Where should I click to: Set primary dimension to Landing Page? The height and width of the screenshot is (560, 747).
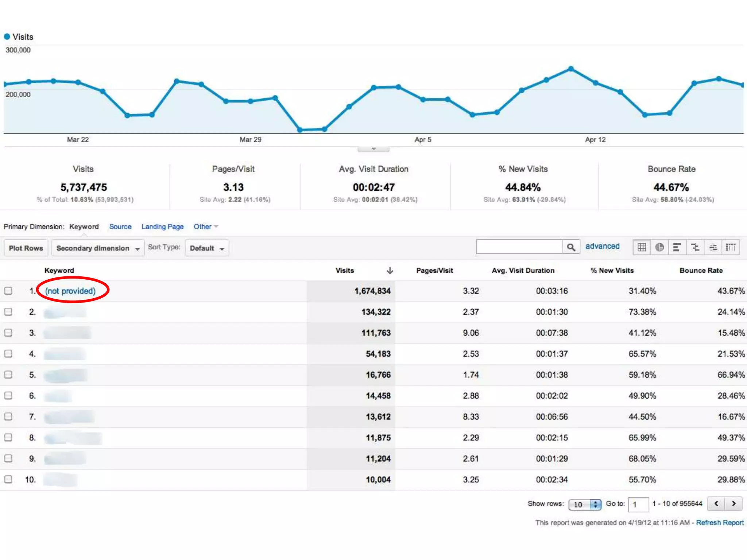tap(162, 226)
